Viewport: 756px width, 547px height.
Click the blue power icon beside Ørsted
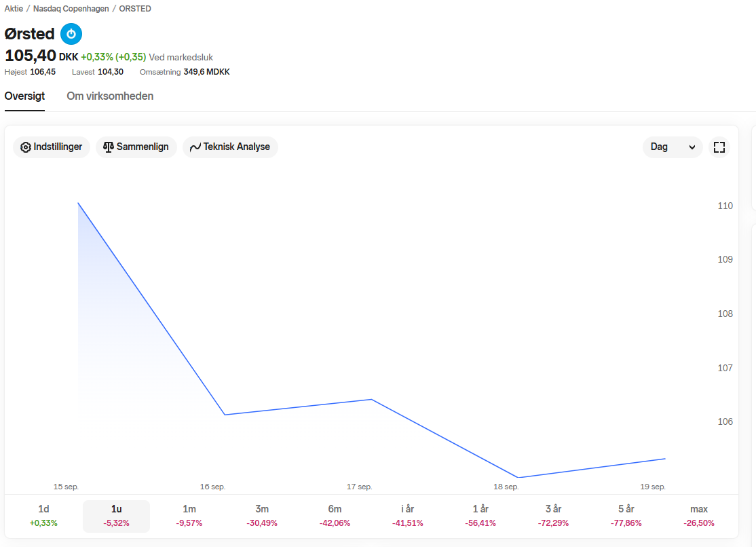[x=71, y=34]
